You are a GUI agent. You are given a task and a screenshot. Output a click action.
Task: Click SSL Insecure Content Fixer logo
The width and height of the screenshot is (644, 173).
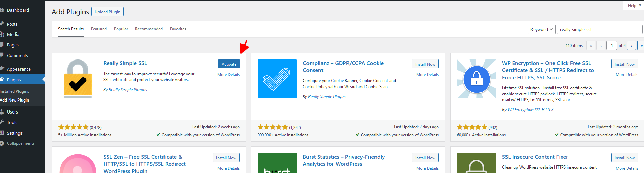[476, 163]
